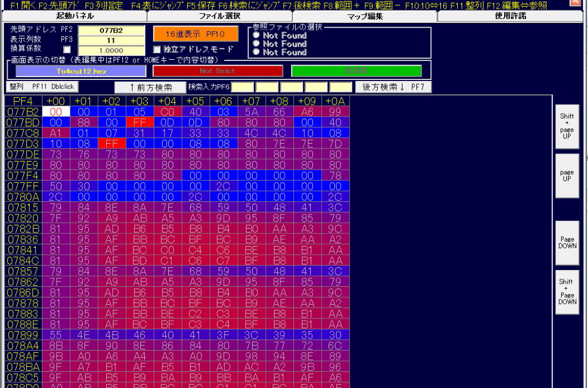
Task: Click the first 検索入力PF6 search box
Action: [242, 87]
